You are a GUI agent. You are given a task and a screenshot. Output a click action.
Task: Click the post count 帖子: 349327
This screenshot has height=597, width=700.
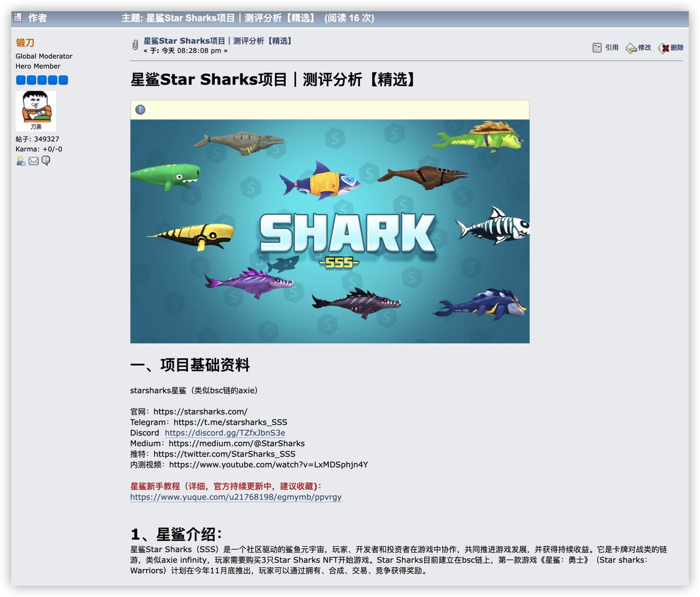tap(37, 139)
